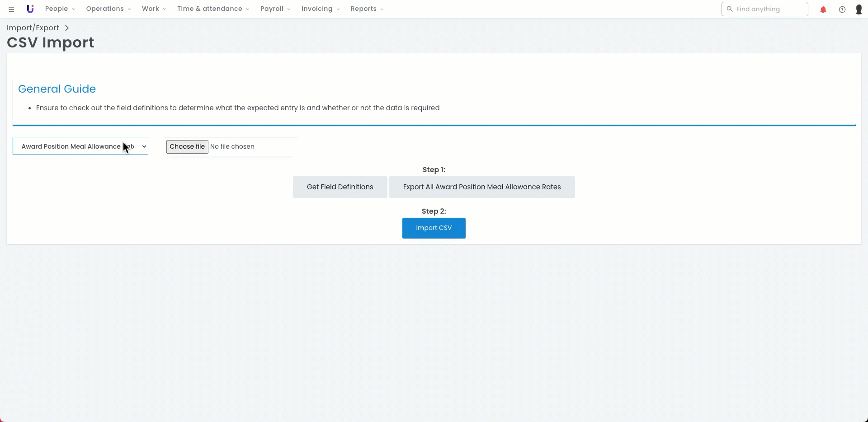The image size is (868, 422).
Task: Click the search magnifier icon
Action: [729, 9]
